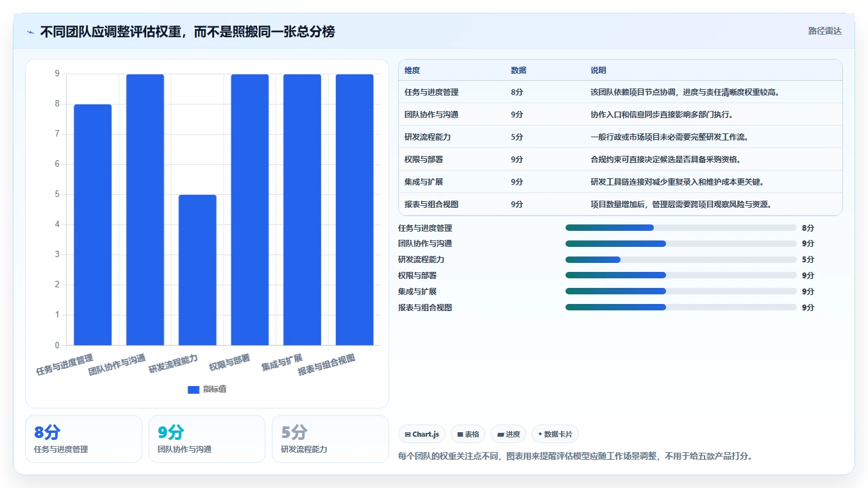Click the 权限与部署 progress bar
Image resolution: width=868 pixels, height=488 pixels.
[x=681, y=275]
